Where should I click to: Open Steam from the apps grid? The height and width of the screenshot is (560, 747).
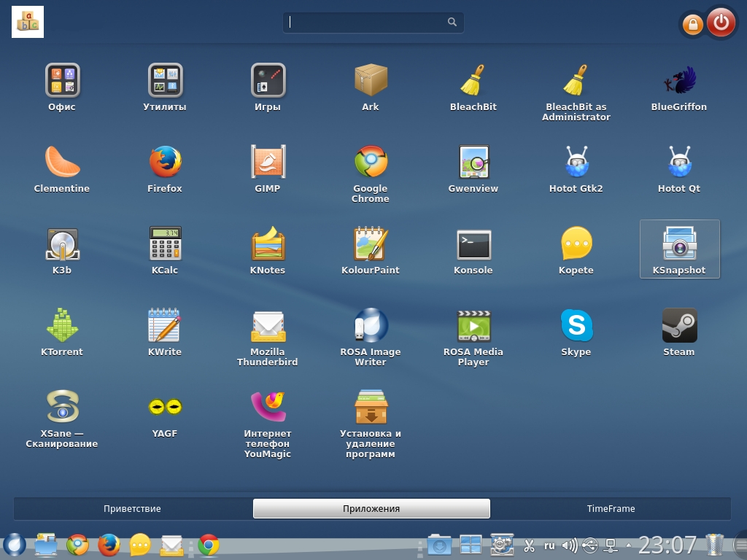(x=678, y=327)
